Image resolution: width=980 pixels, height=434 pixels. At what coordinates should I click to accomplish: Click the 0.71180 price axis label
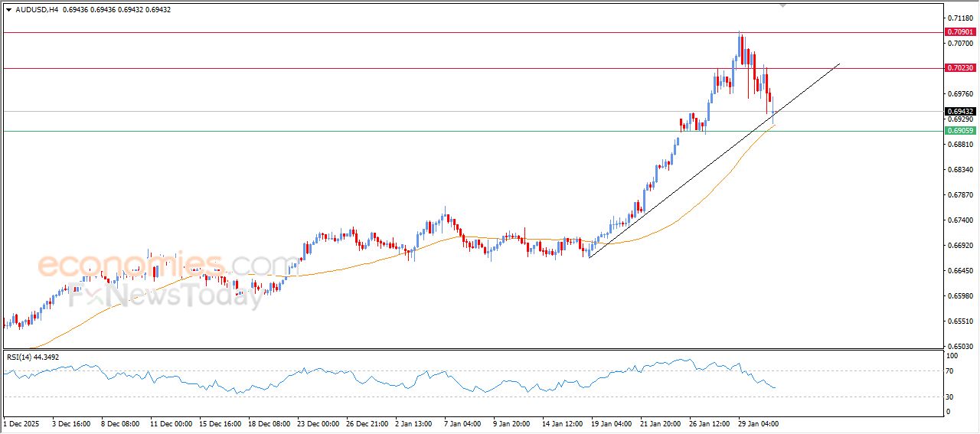960,18
